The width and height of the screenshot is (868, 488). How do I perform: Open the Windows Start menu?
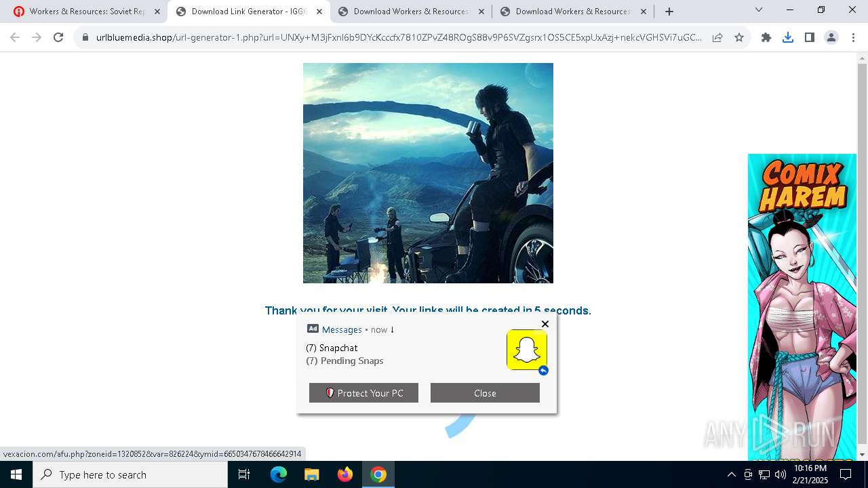16,474
